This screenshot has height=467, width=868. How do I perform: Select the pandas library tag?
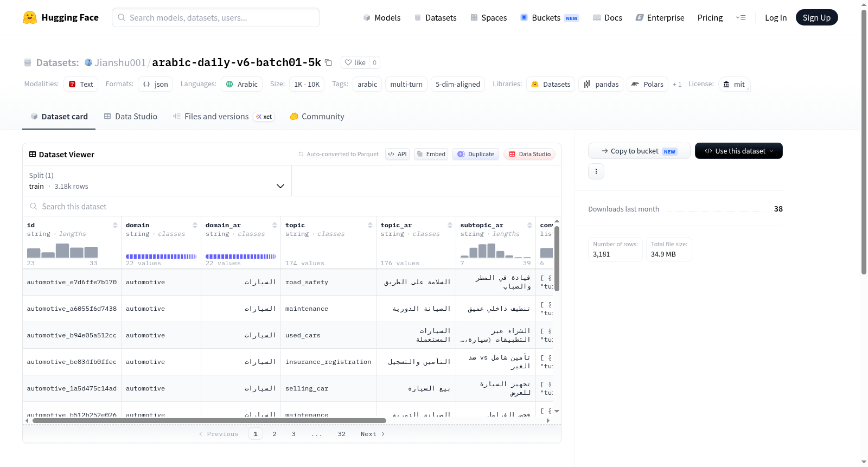601,84
